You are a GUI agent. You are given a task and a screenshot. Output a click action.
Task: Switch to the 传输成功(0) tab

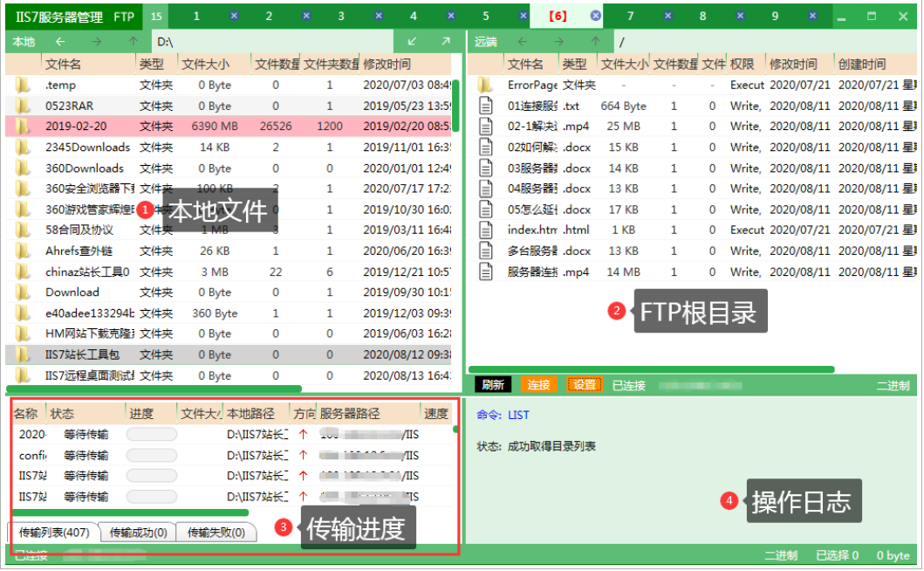click(x=138, y=532)
